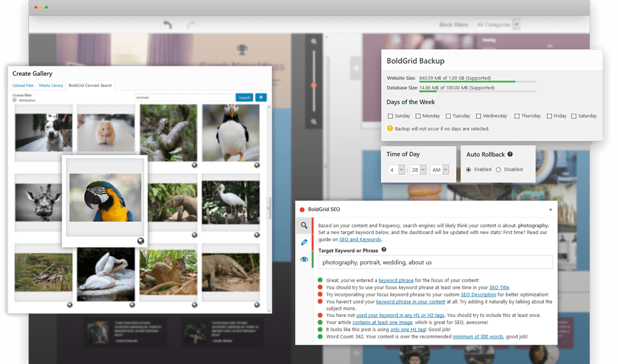Tick the Friday backup checkbox
The height and width of the screenshot is (364, 618).
pos(549,116)
